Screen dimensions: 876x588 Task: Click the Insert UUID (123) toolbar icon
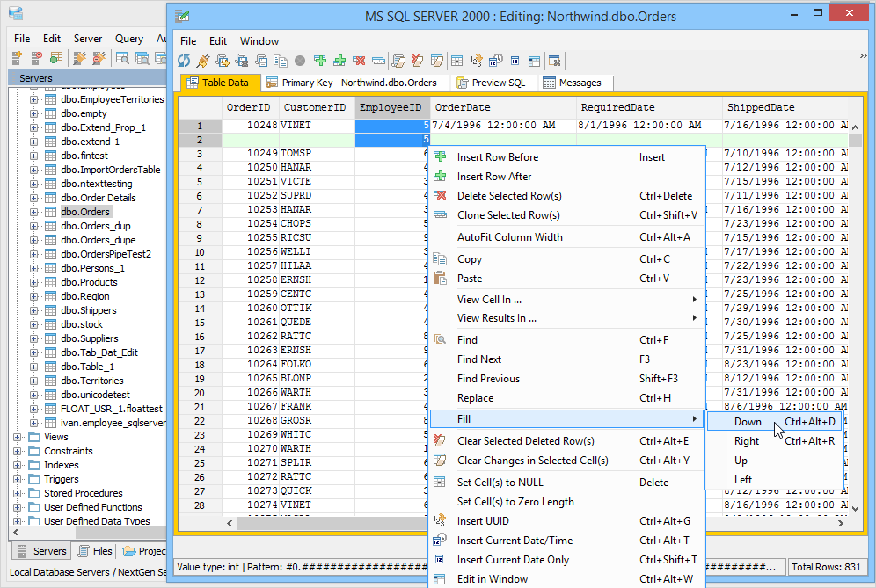[x=476, y=61]
